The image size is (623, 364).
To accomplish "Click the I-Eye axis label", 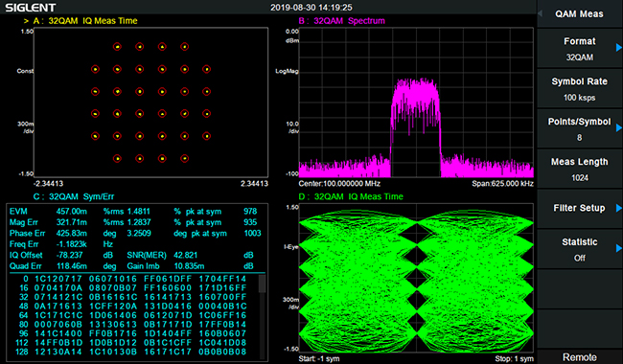I will pyautogui.click(x=290, y=247).
